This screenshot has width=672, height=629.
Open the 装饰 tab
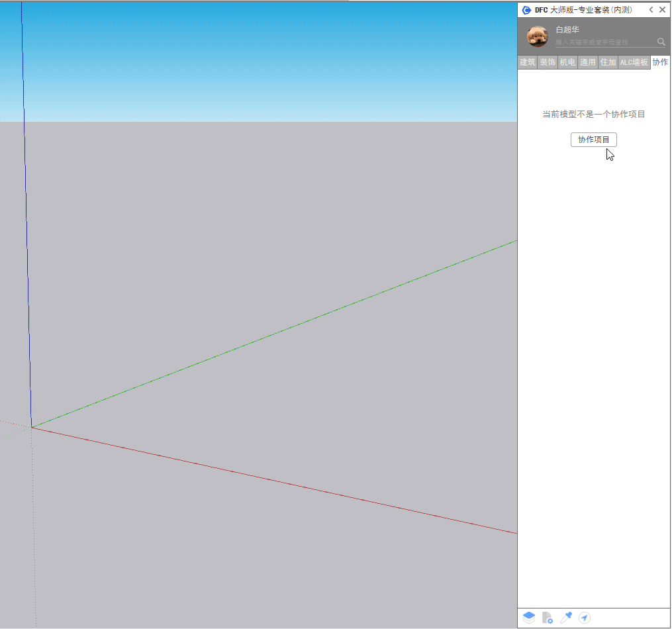point(548,62)
